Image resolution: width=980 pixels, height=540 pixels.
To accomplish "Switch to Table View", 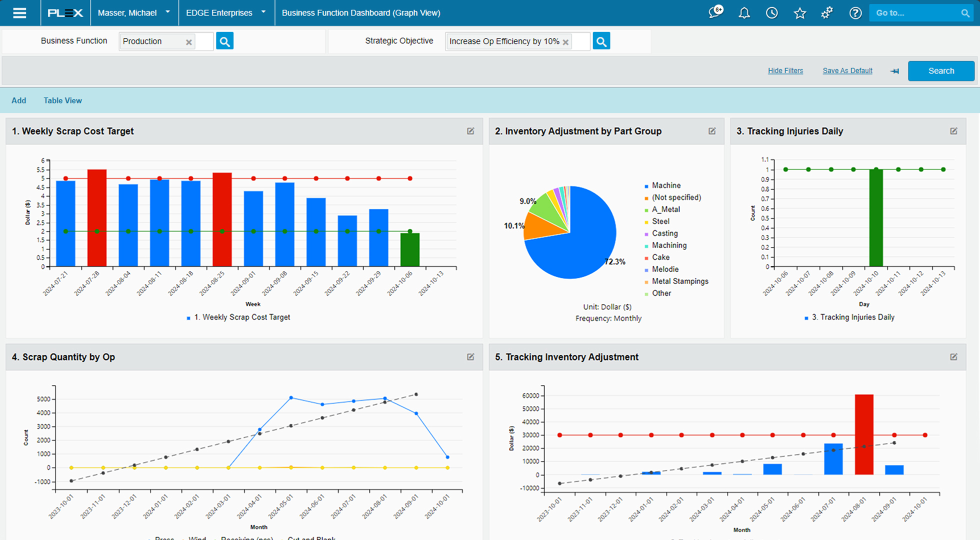I will (62, 100).
